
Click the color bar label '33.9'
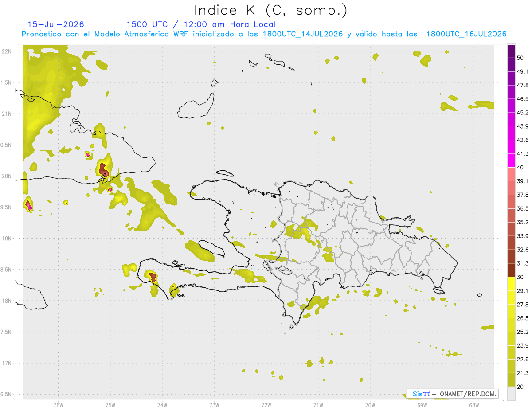click(x=523, y=236)
